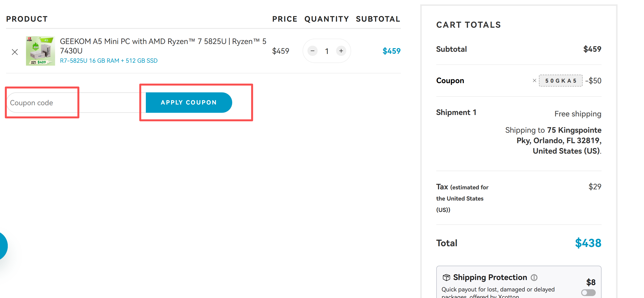Click the Free shipping label
Image resolution: width=644 pixels, height=298 pixels.
[578, 114]
